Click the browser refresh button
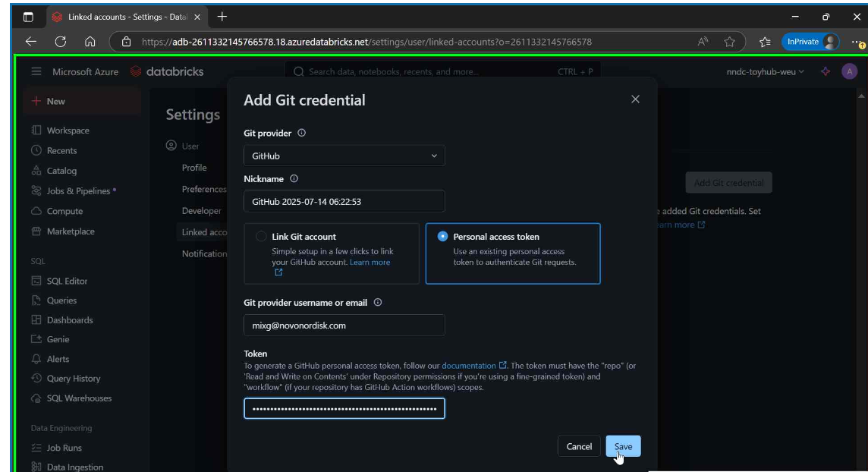The height and width of the screenshot is (472, 868). 61,42
